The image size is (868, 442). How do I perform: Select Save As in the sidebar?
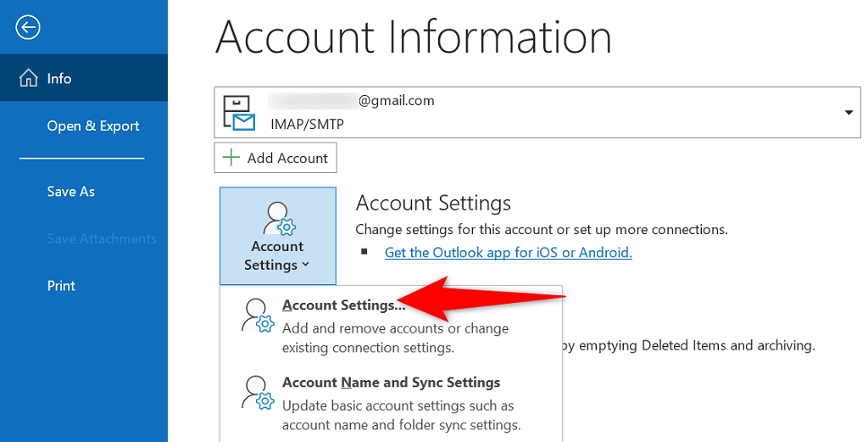70,192
